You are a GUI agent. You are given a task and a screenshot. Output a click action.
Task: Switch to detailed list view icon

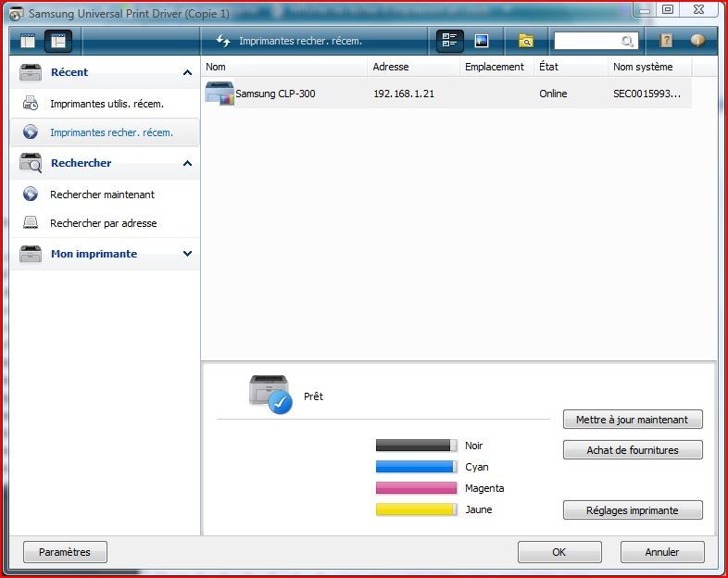pos(449,41)
